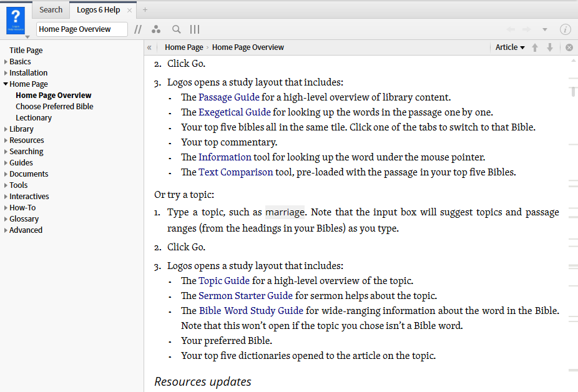Select the Logos 6 Help tab
Viewport: 578px width, 392px height.
click(x=98, y=10)
